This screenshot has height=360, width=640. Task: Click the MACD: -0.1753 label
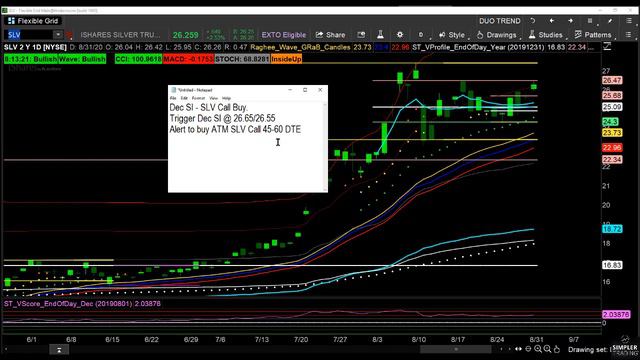189,59
